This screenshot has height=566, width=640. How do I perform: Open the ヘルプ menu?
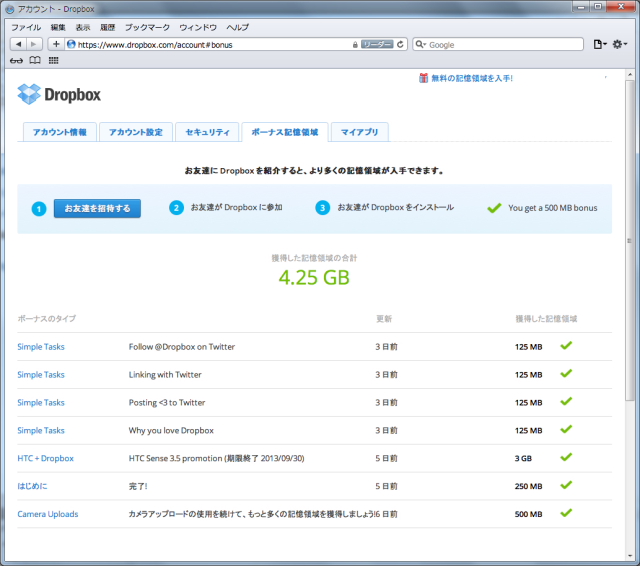point(238,27)
